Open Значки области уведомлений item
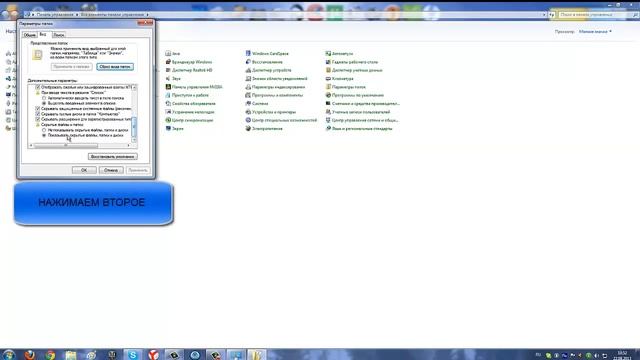640x360 pixels. pos(276,78)
